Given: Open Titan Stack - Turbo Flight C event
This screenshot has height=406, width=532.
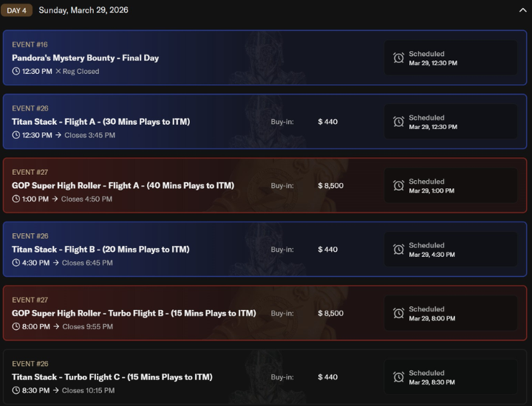Looking at the screenshot, I should coord(112,377).
